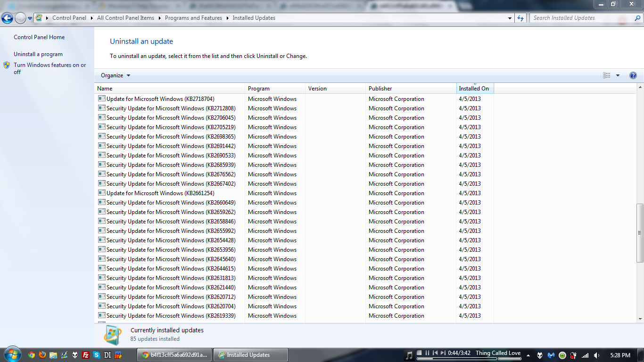This screenshot has height=362, width=644.
Task: Switch to the Chrome b4f13cff5a6a692d91a taskbar window
Action: pyautogui.click(x=174, y=355)
